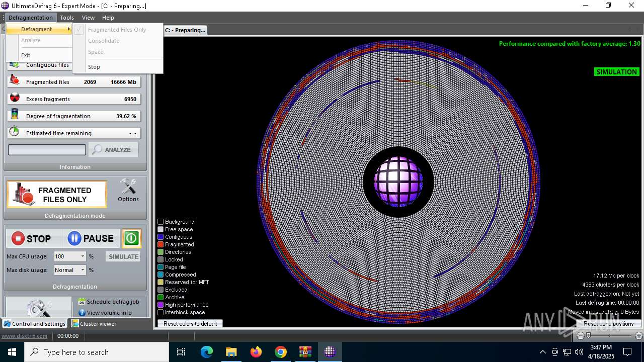Viewport: 644px width, 362px height.
Task: Click the Fragmented color swatch
Action: tap(160, 244)
